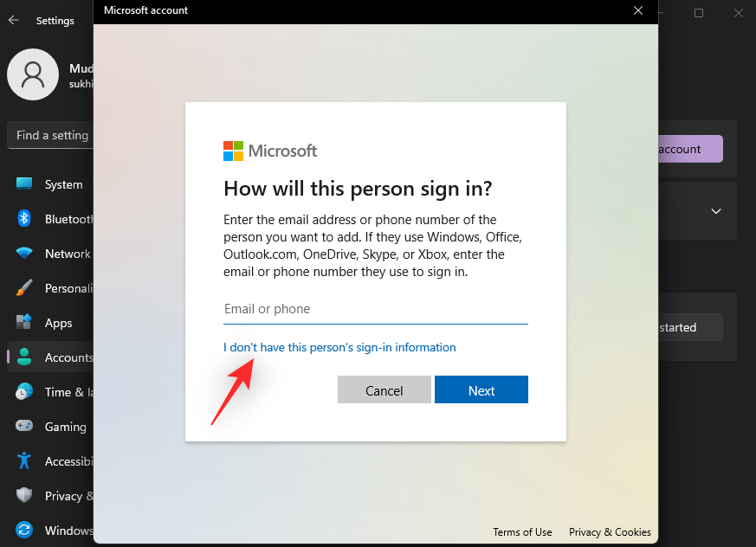756x547 pixels.
Task: Click 'I don't have this person's sign-in information'
Action: 339,347
